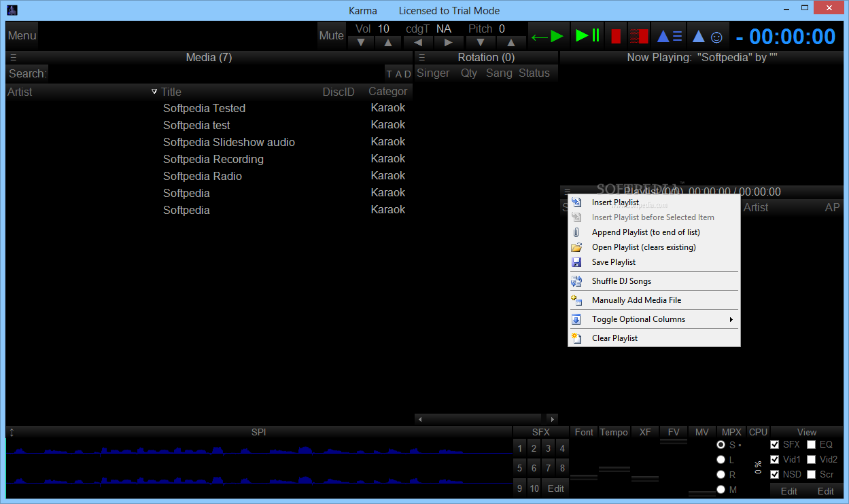Trigger SFX pad 5
849x504 pixels.
tap(520, 468)
